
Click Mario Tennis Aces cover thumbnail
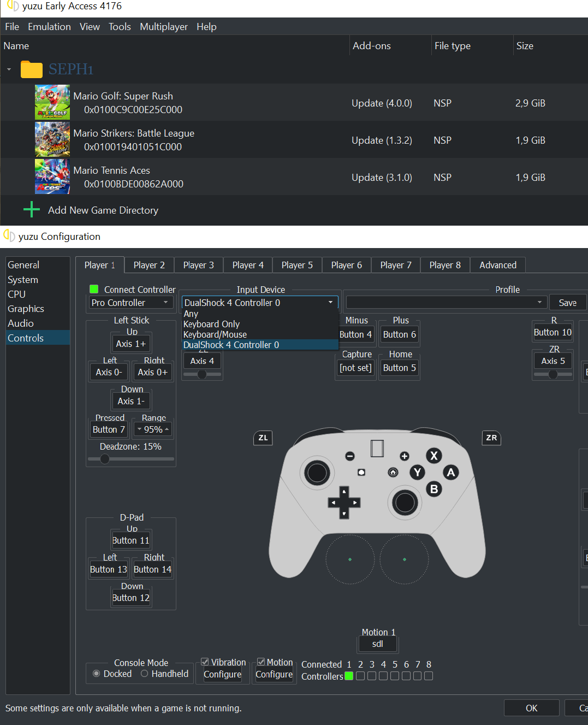click(x=52, y=176)
